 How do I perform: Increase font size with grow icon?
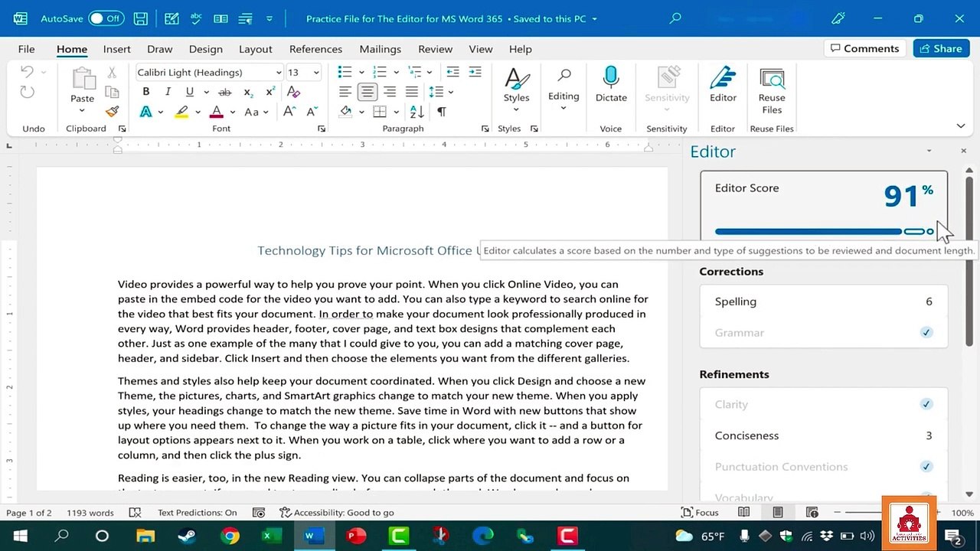coord(289,112)
